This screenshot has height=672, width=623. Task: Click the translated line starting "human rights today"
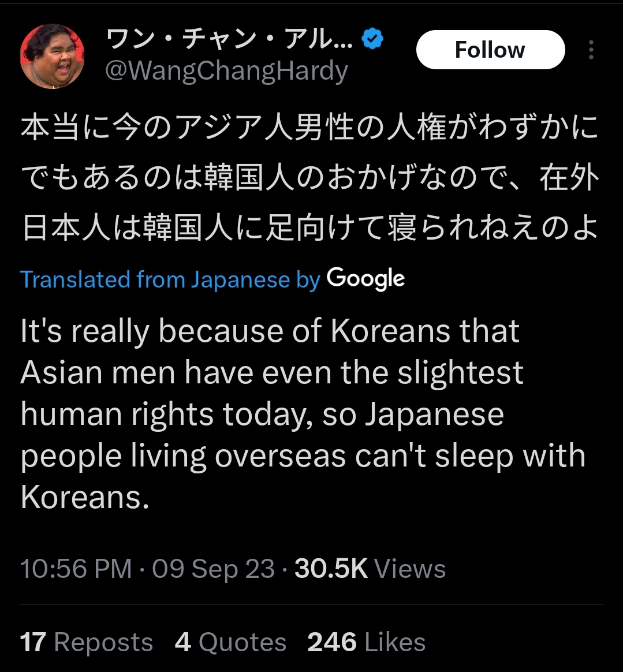[x=262, y=415]
